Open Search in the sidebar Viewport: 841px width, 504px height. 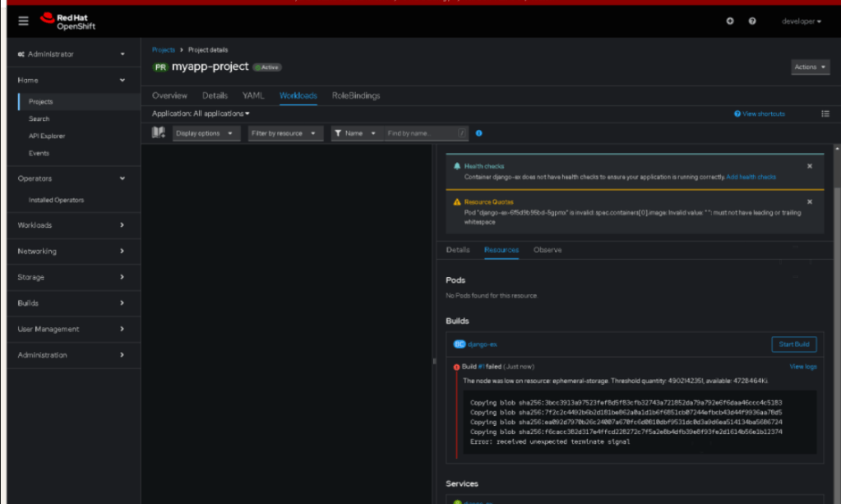pyautogui.click(x=39, y=118)
